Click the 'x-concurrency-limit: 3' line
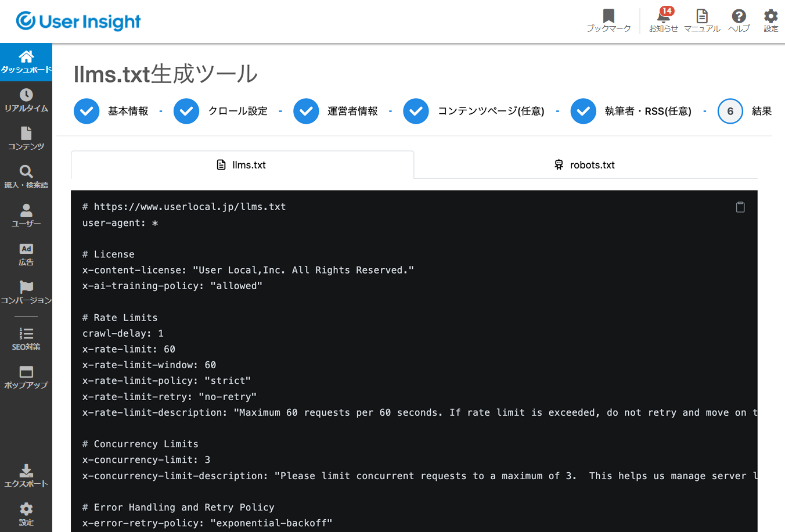Viewport: 785px width, 532px height. coord(146,460)
